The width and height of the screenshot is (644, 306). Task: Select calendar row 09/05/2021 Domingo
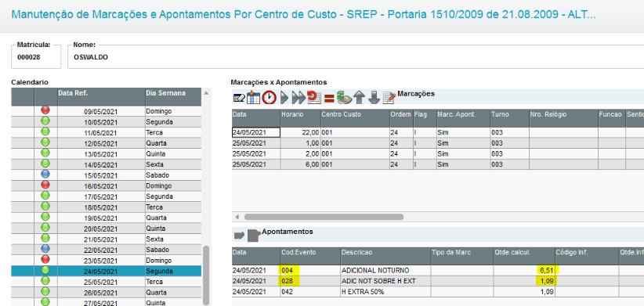(107, 111)
